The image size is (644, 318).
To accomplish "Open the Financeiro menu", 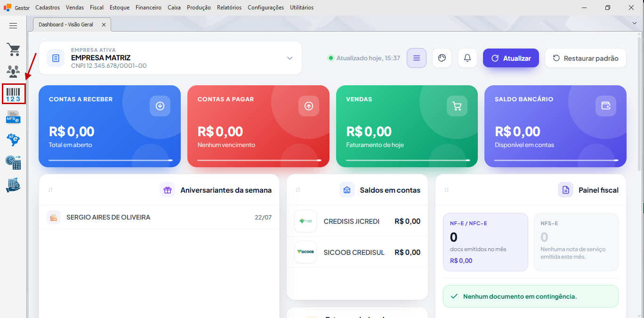I will click(x=148, y=8).
